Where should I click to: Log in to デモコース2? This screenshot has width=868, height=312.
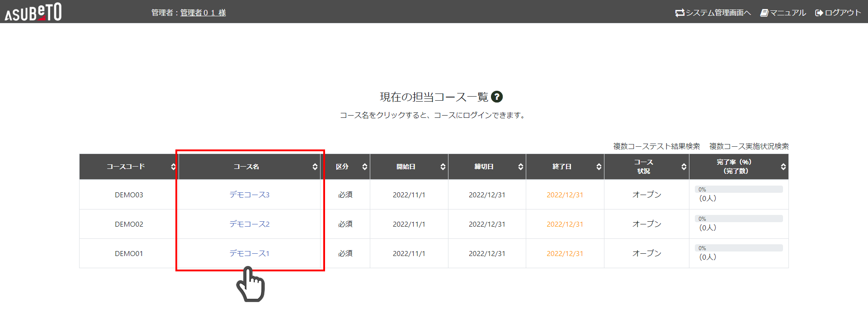point(249,224)
